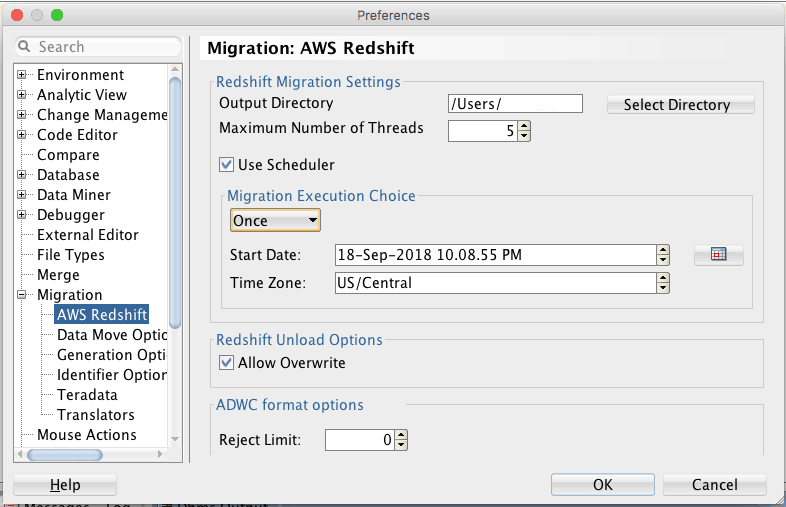The image size is (786, 507).
Task: Click the Cancel button
Action: pyautogui.click(x=714, y=484)
